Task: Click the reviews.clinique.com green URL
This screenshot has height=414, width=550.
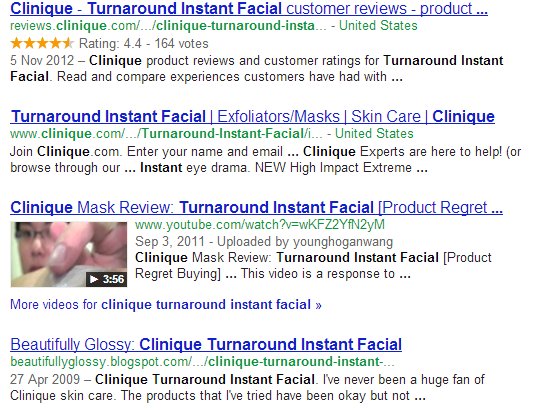Action: coord(168,26)
